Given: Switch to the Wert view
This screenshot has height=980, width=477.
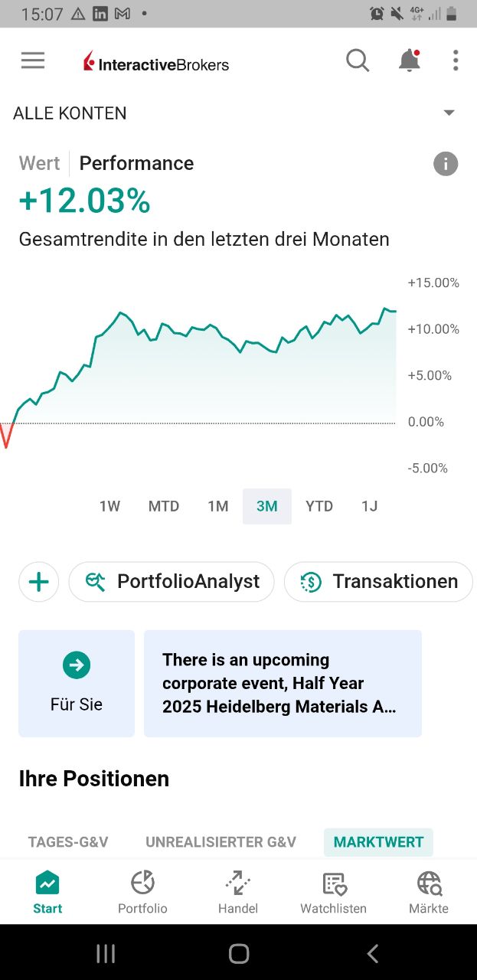Looking at the screenshot, I should (39, 164).
